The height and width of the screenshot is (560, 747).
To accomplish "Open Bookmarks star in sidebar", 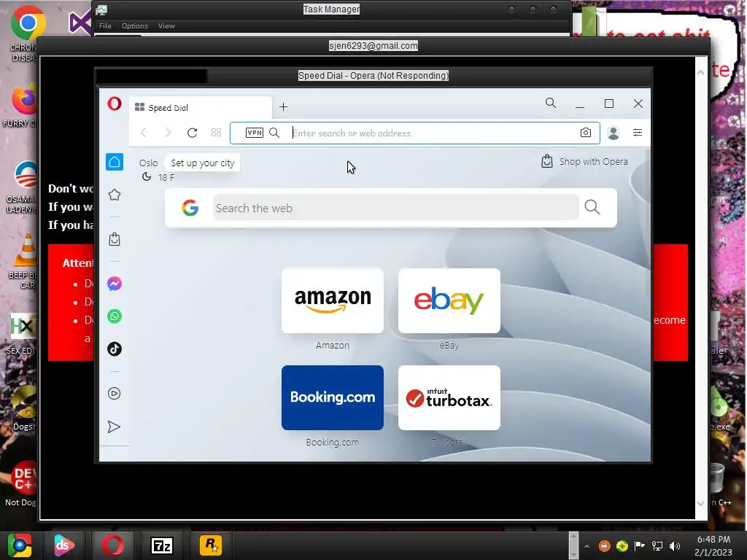I will tap(115, 195).
